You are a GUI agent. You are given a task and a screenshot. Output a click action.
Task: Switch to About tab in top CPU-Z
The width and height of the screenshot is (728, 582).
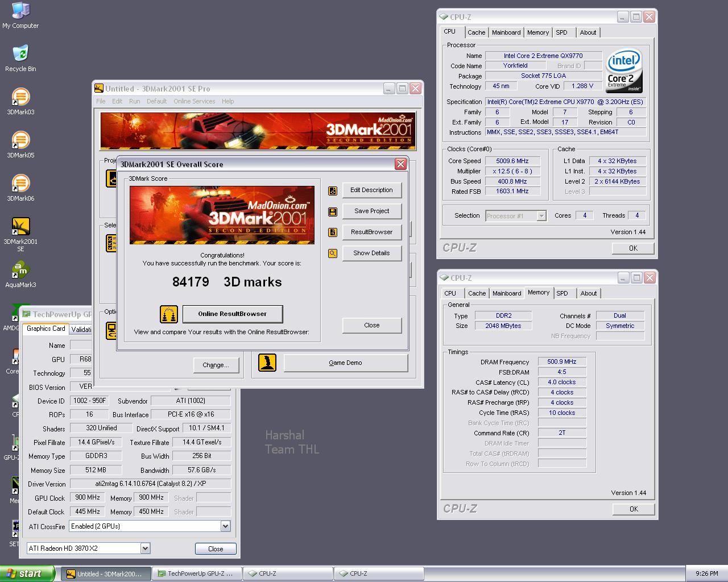588,33
